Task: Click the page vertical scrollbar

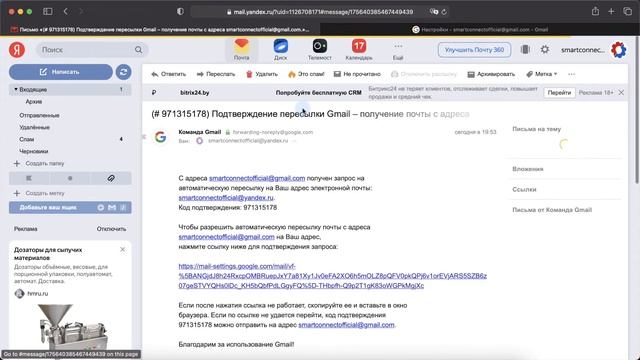Action: pos(637,110)
